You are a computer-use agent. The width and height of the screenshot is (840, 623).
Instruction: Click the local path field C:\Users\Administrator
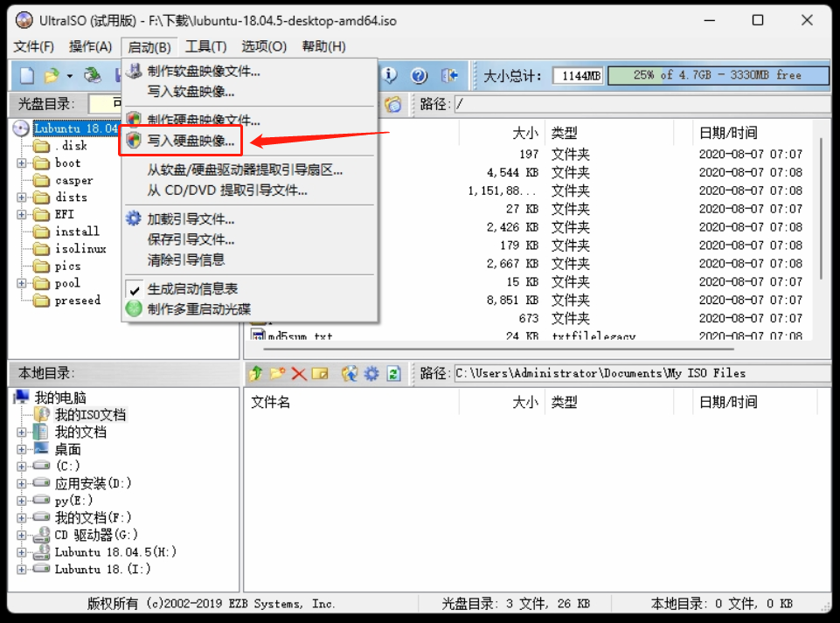(x=642, y=373)
